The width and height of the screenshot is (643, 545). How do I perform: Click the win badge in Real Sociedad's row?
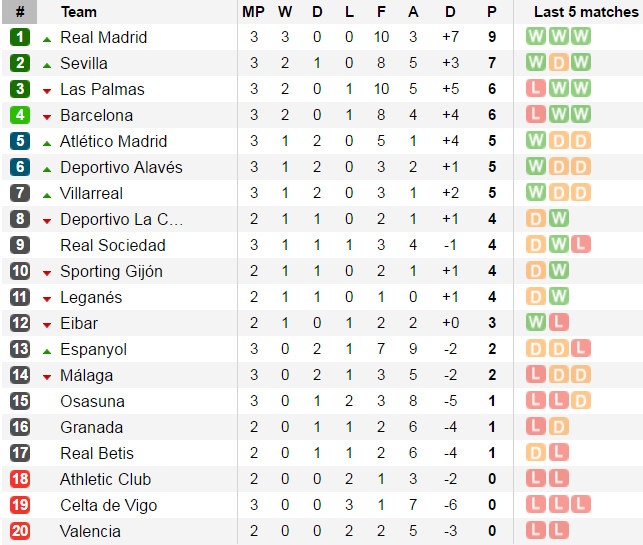tap(558, 245)
